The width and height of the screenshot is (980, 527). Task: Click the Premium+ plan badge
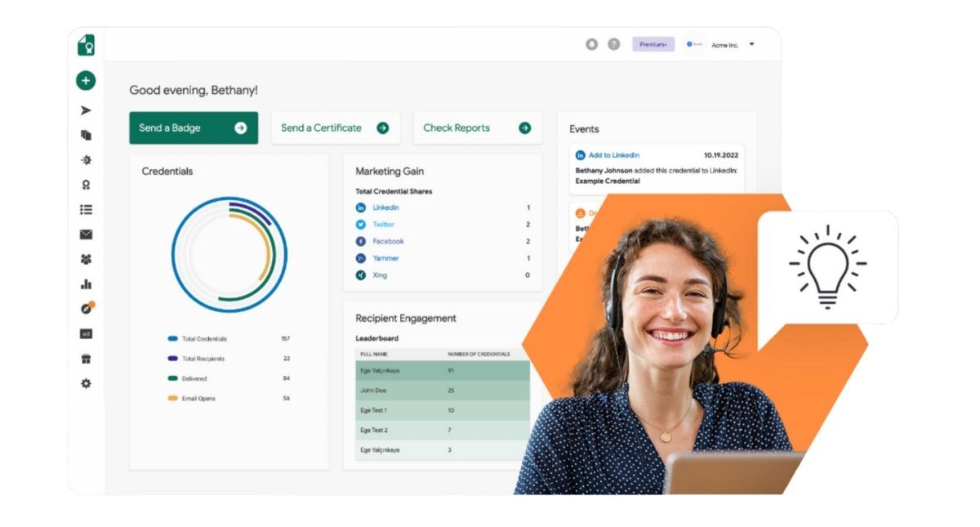pos(653,45)
